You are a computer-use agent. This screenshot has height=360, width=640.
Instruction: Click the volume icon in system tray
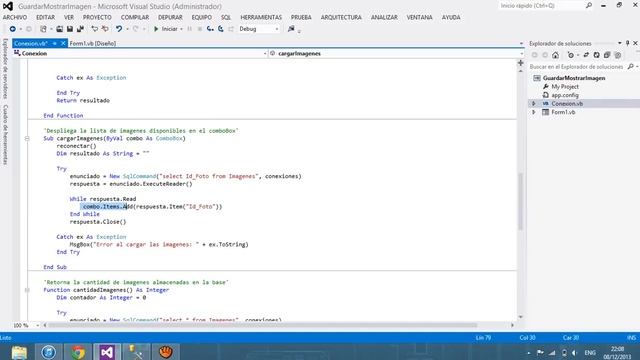(x=574, y=353)
